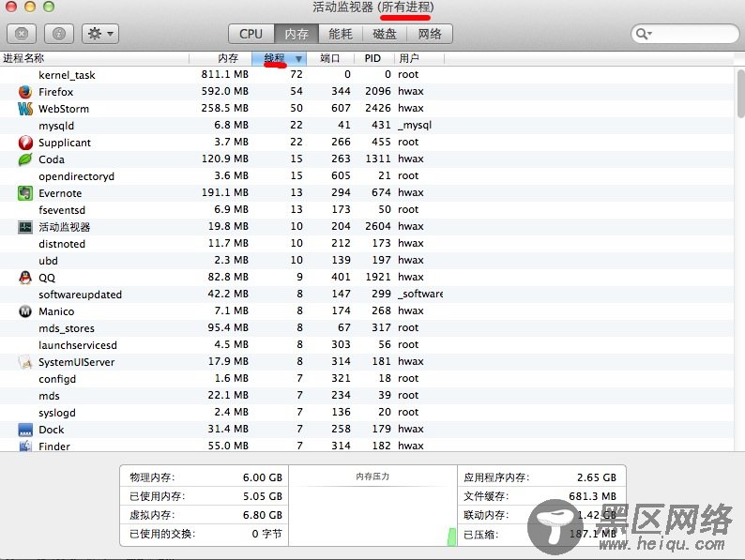Click the 物理内存 6.00 GB value
The width and height of the screenshot is (745, 560).
tap(263, 477)
